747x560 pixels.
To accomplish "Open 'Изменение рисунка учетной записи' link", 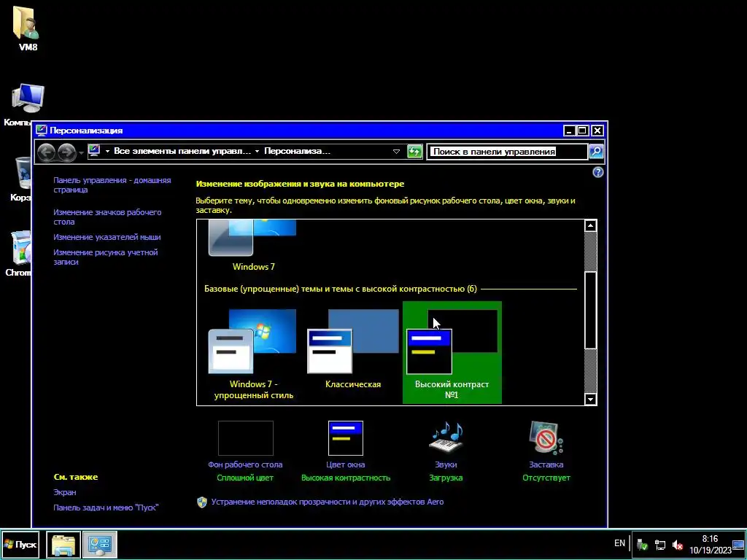I will point(105,257).
